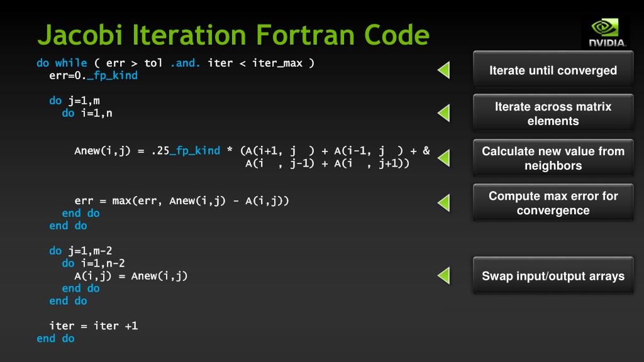Click the green arrow beside Compute max error

pyautogui.click(x=443, y=203)
